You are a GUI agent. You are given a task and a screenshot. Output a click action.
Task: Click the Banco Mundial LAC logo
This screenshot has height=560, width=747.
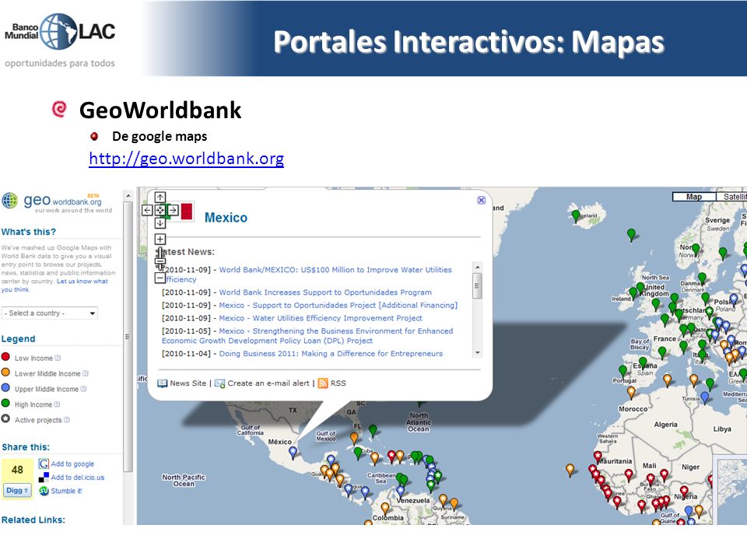(60, 31)
